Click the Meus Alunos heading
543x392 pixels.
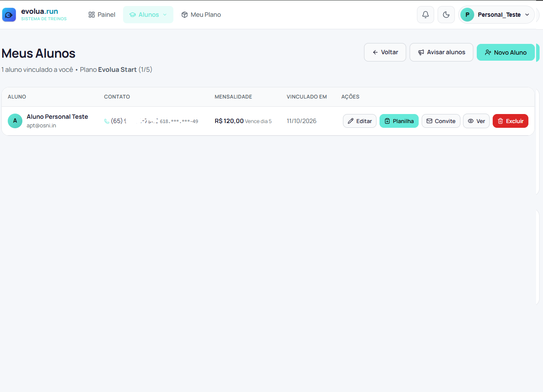(38, 53)
